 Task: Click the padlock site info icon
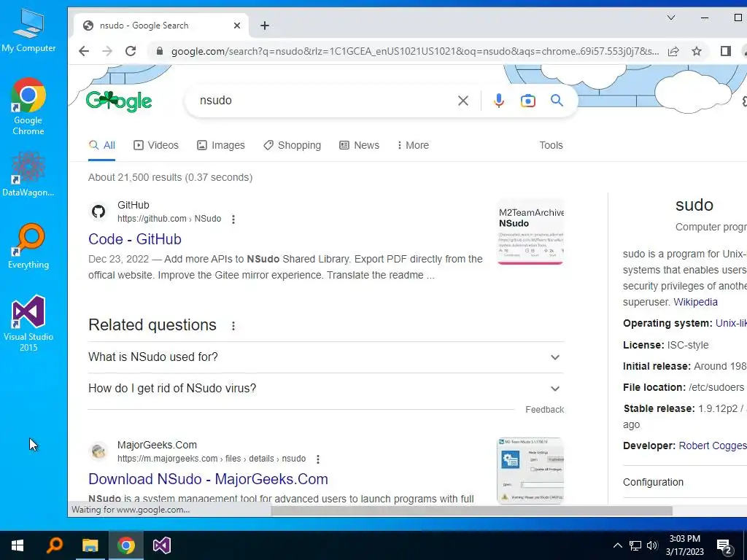pos(160,52)
